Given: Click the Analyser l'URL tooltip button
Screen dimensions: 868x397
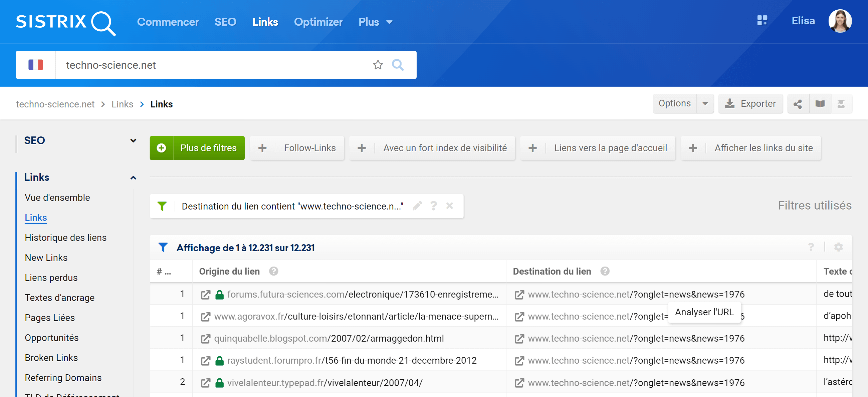Looking at the screenshot, I should point(704,312).
